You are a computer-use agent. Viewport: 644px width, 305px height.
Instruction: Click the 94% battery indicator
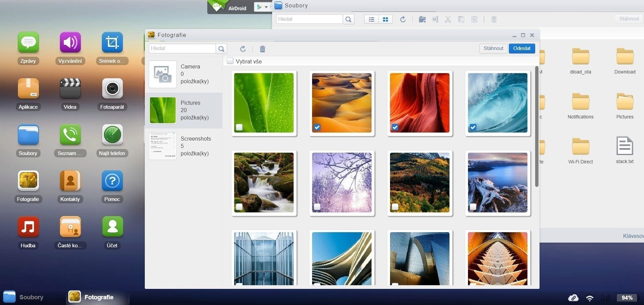click(x=627, y=298)
